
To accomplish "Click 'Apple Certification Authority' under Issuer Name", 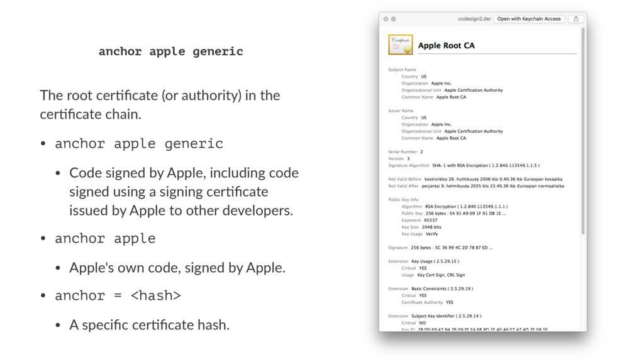I will click(x=474, y=131).
